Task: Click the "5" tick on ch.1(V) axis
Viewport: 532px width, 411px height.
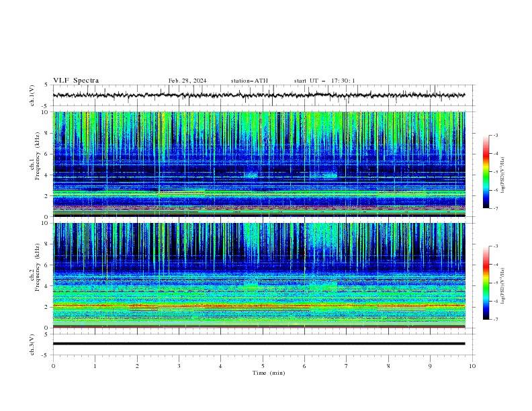Action: (x=46, y=85)
